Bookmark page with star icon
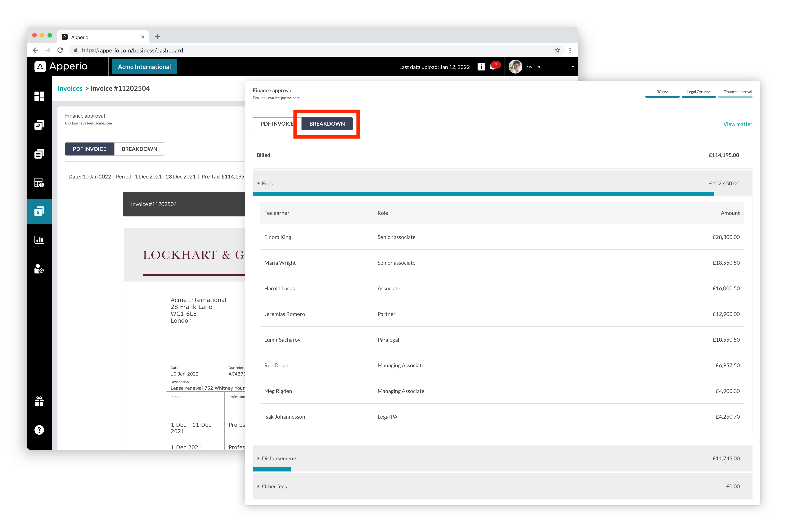Image resolution: width=787 pixels, height=532 pixels. point(557,50)
